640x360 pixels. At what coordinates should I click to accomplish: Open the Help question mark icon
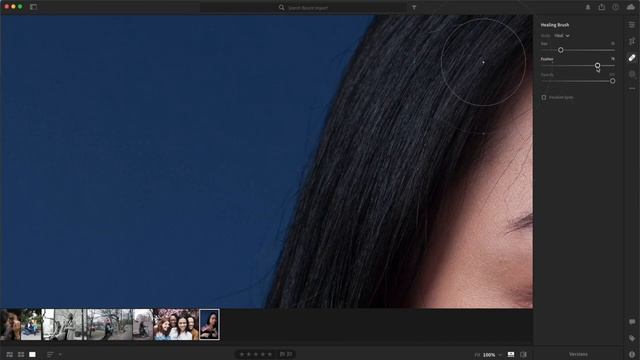(616, 7)
